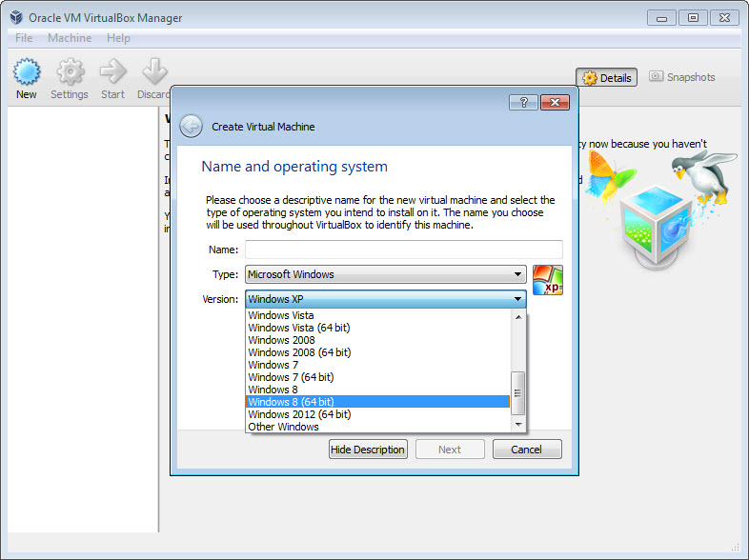
Task: Select Windows 7 version entry
Action: coord(378,365)
